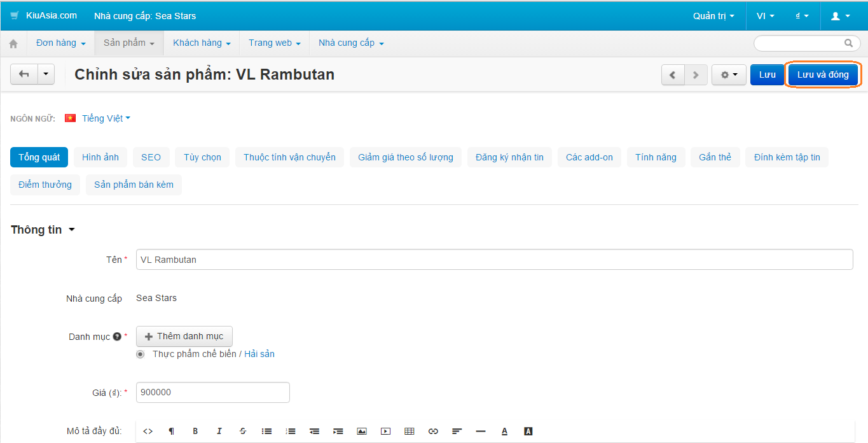Choose text background color
This screenshot has width=868, height=443.
(528, 431)
